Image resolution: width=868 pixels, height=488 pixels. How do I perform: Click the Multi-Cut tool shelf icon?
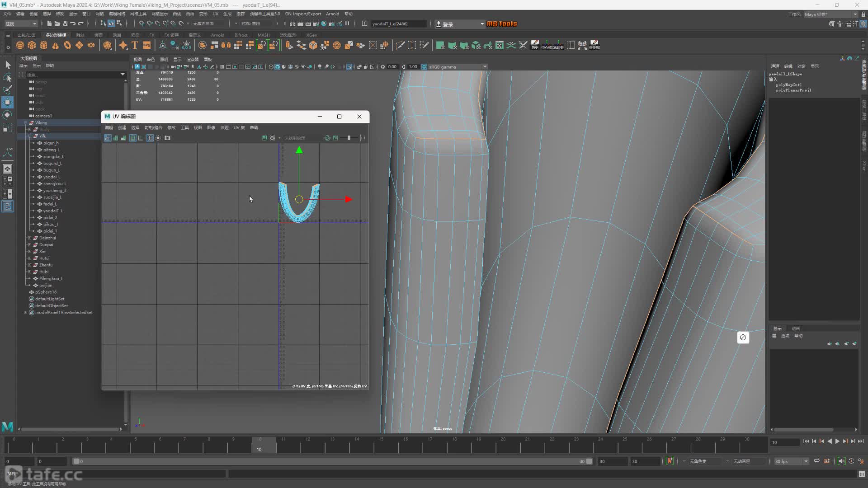(x=400, y=45)
